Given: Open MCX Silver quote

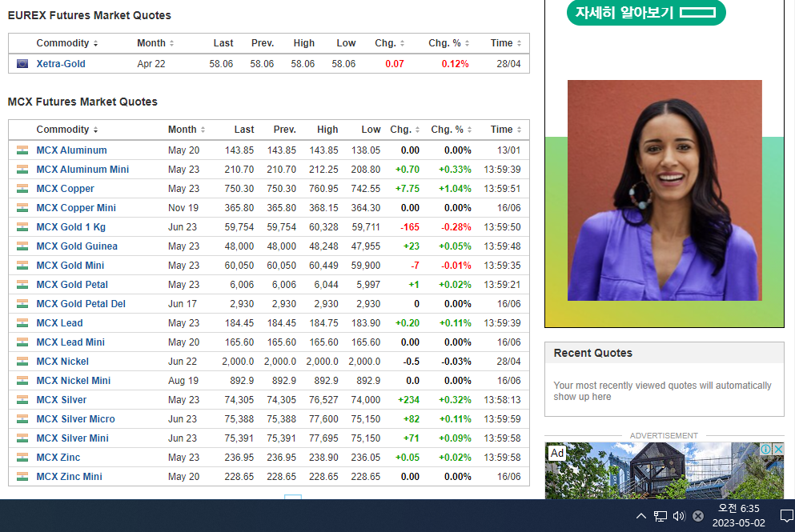Looking at the screenshot, I should point(62,401).
